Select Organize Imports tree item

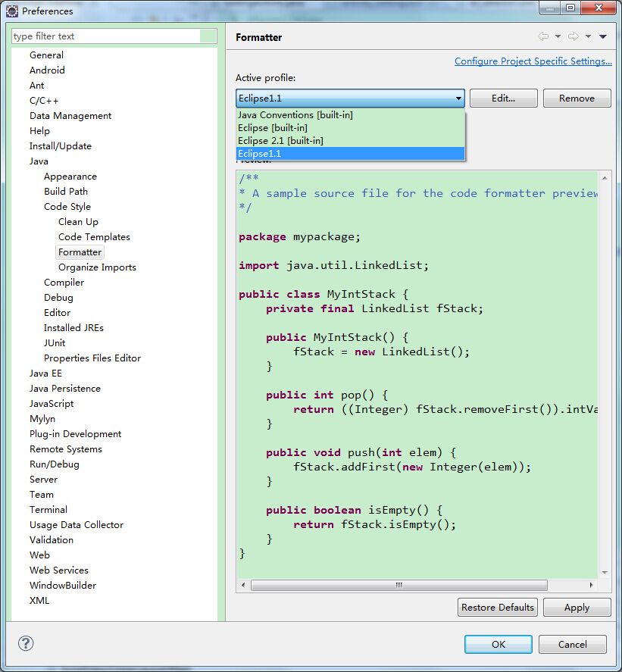[x=97, y=267]
